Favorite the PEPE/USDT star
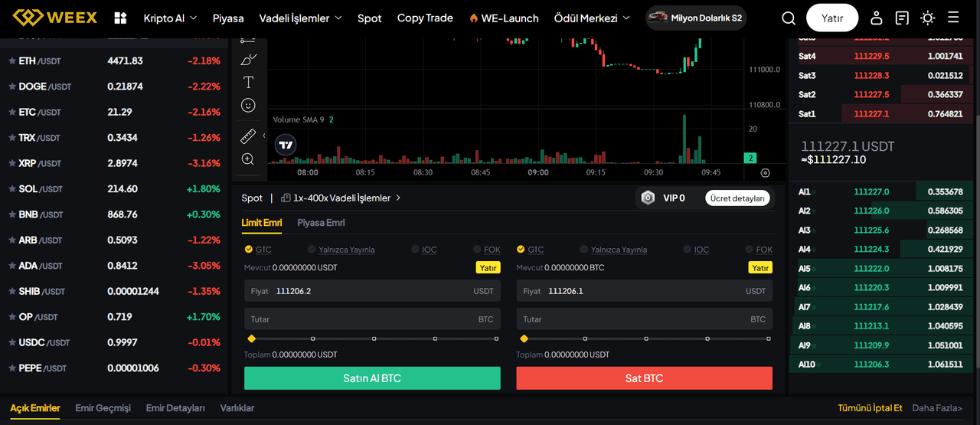The height and width of the screenshot is (425, 980). coord(12,368)
